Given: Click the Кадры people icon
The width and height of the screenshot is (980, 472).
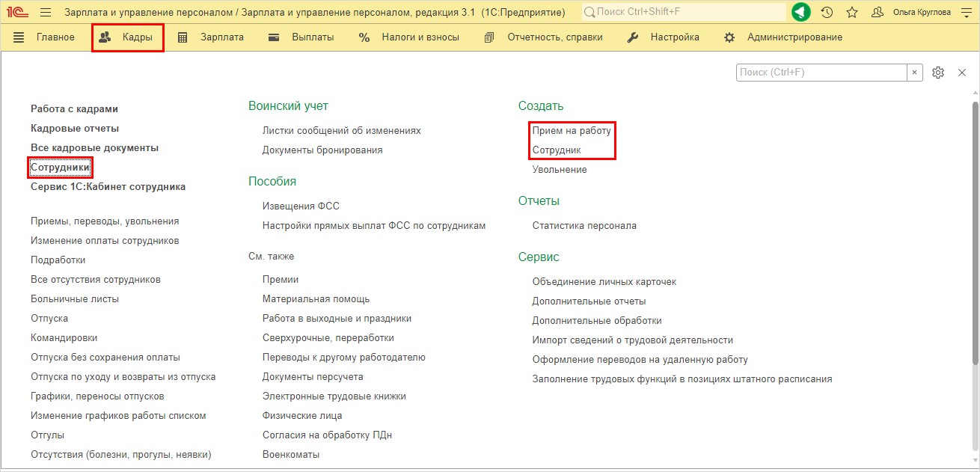Looking at the screenshot, I should (x=105, y=37).
